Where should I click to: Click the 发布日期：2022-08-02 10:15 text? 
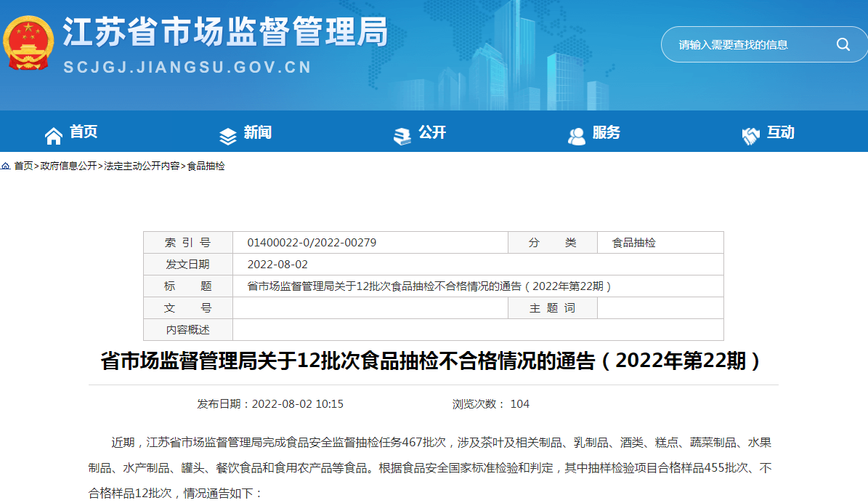click(x=270, y=404)
